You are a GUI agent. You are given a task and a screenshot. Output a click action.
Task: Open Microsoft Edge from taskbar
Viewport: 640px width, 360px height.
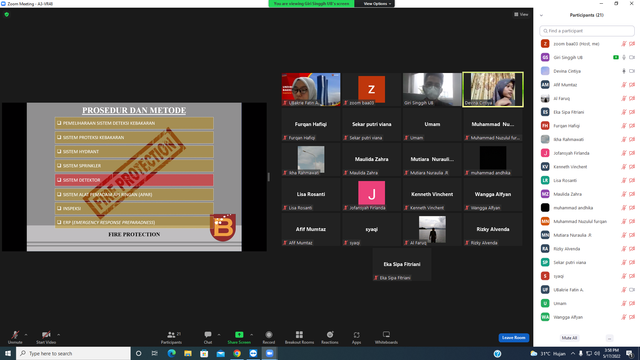coord(171,353)
